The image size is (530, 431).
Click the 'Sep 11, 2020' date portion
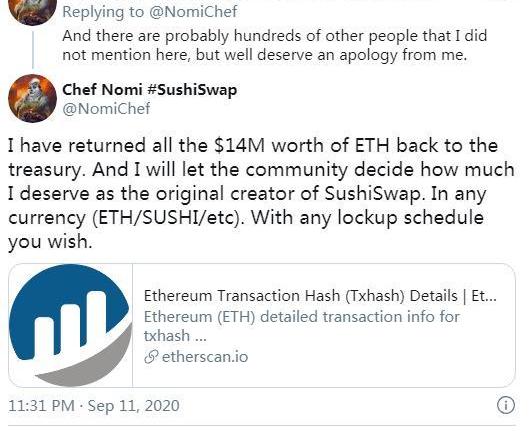[x=134, y=406]
